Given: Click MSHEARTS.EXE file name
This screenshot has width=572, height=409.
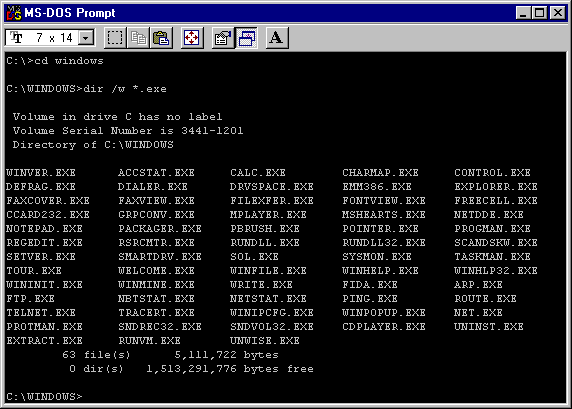Looking at the screenshot, I should pos(384,215).
